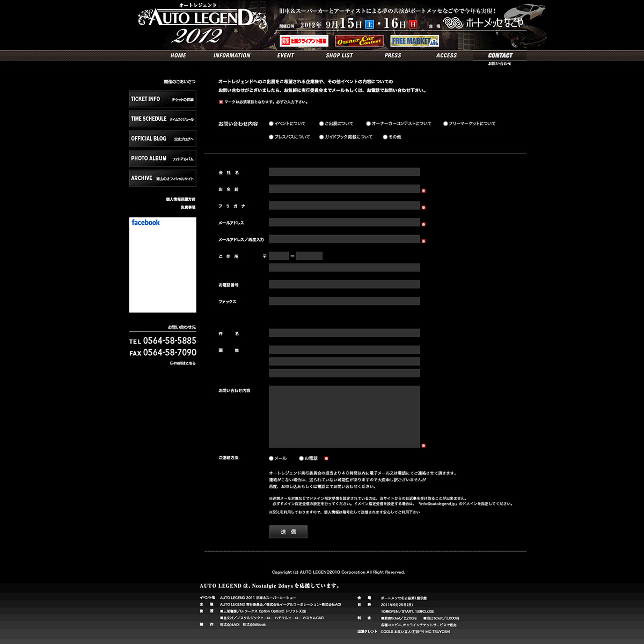Click the FAX 0564-58-7090 number
Viewport: 644px width, 644px height.
coord(163,353)
